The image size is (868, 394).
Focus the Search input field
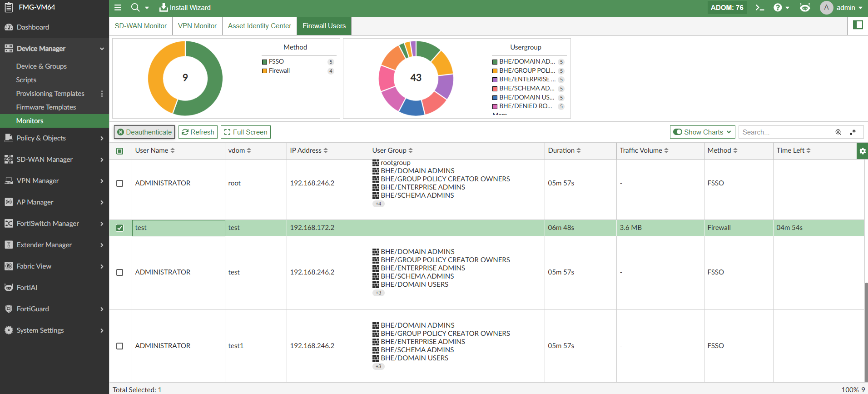click(786, 132)
